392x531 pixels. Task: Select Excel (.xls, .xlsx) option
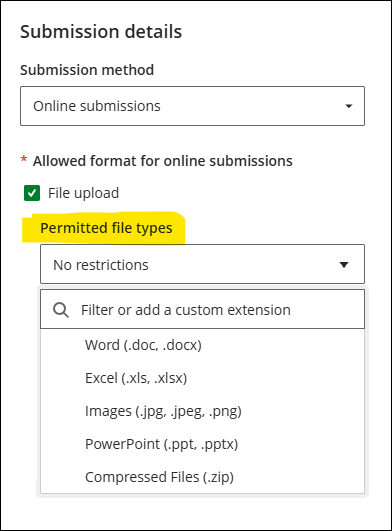tap(202, 378)
